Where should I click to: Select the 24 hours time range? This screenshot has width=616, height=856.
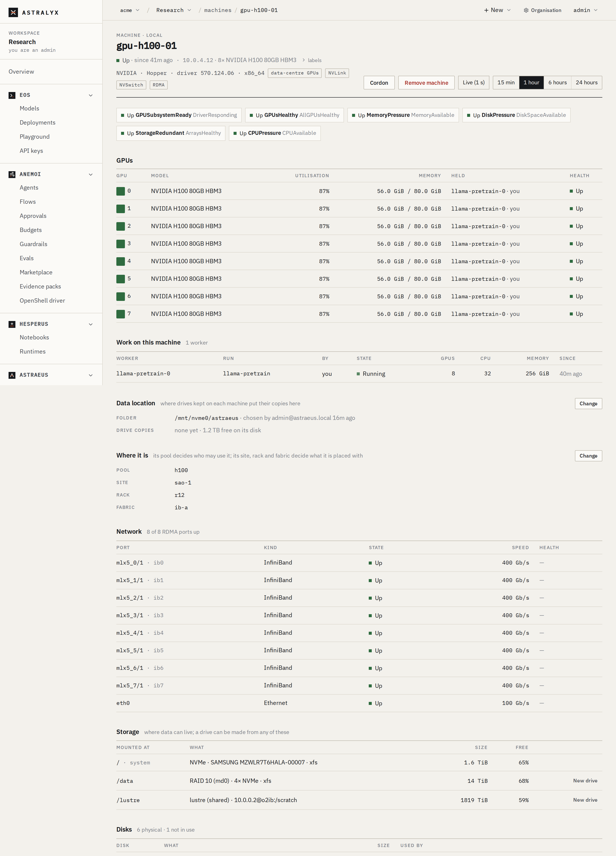[x=586, y=83]
